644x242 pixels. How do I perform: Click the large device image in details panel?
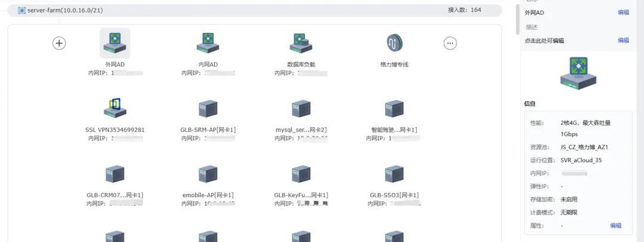(x=578, y=73)
